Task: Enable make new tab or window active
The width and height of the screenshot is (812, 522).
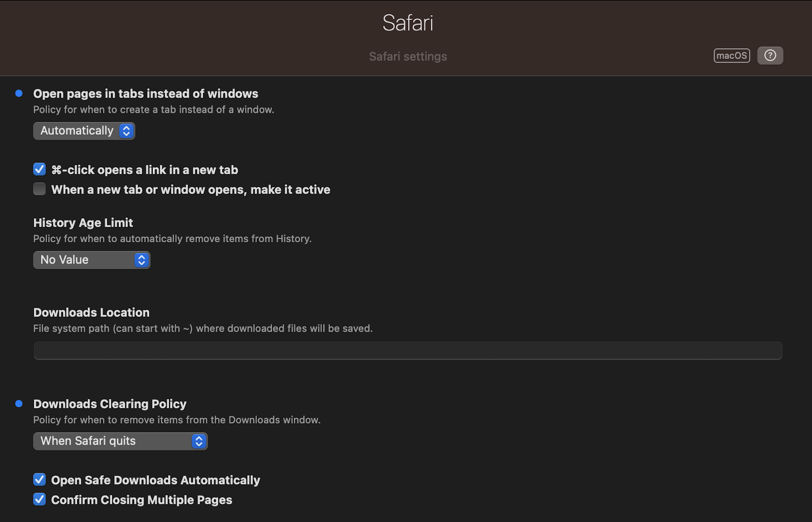Action: (40, 189)
